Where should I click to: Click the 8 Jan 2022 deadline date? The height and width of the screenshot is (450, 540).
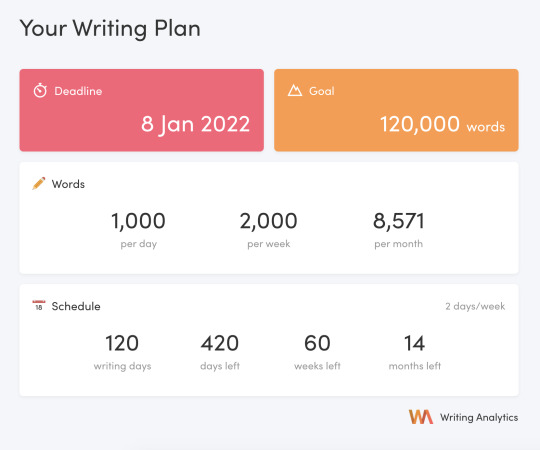(x=195, y=124)
